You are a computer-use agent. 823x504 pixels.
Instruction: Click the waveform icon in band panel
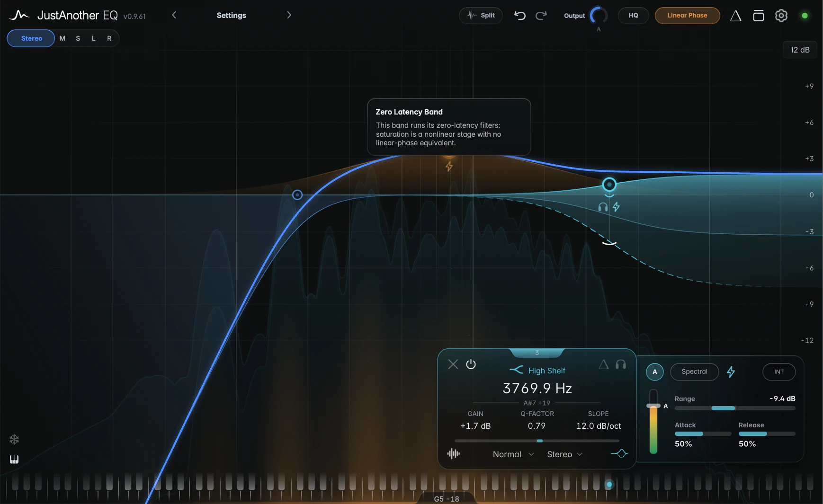pyautogui.click(x=454, y=454)
